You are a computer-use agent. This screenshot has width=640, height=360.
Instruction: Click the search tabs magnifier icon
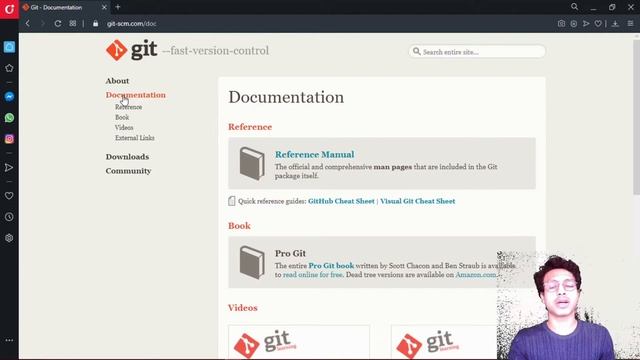tap(575, 7)
